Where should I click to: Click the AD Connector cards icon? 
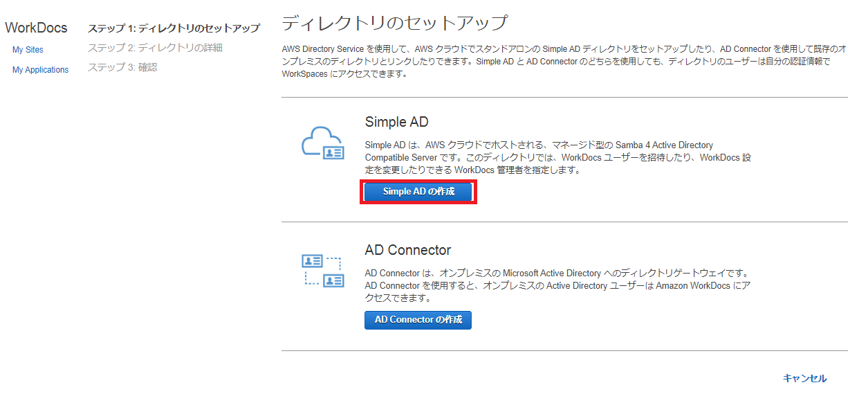pyautogui.click(x=322, y=271)
